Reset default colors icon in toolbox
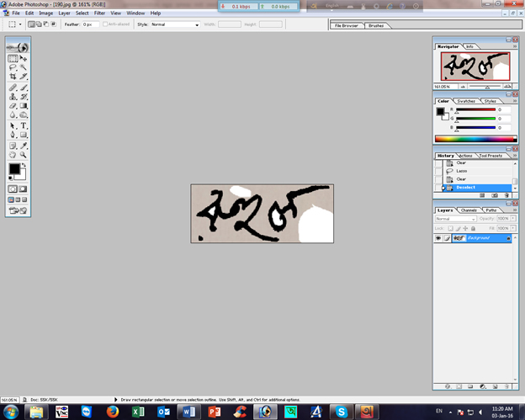The image size is (525, 420). [10, 178]
